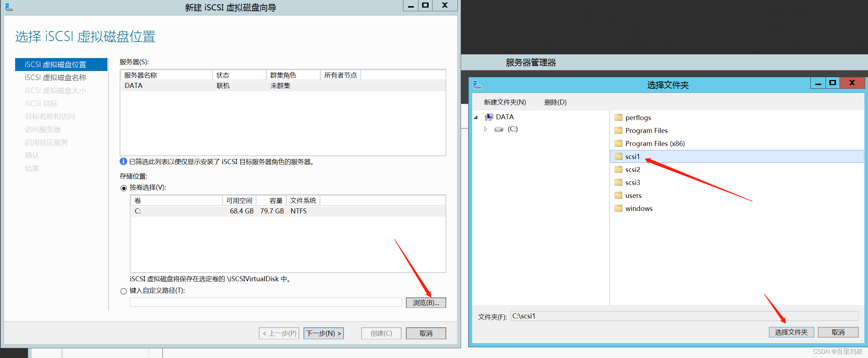Open the 目标名称和访问 step
This screenshot has width=868, height=358.
(x=50, y=116)
